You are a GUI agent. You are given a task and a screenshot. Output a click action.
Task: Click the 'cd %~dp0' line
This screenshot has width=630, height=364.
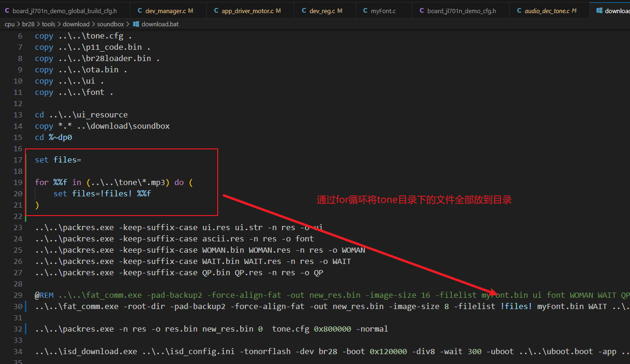pyautogui.click(x=53, y=138)
